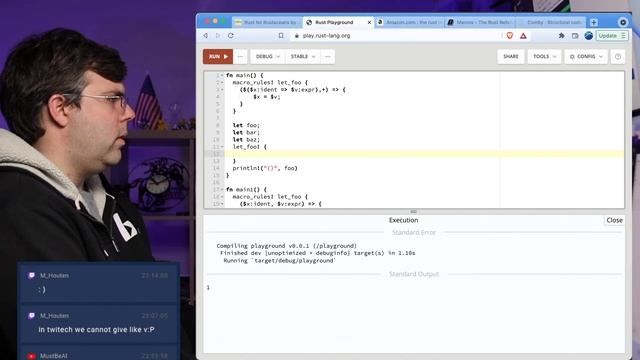Screen dimensions: 640x360
Task: Open a new browser tab
Action: tap(594, 22)
